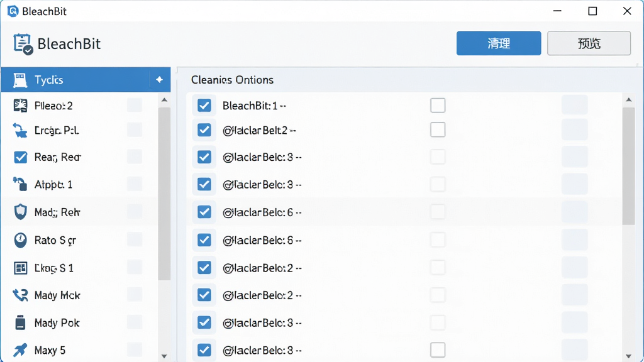Image resolution: width=644 pixels, height=362 pixels.
Task: Maximize the BleachBit window
Action: click(x=592, y=11)
